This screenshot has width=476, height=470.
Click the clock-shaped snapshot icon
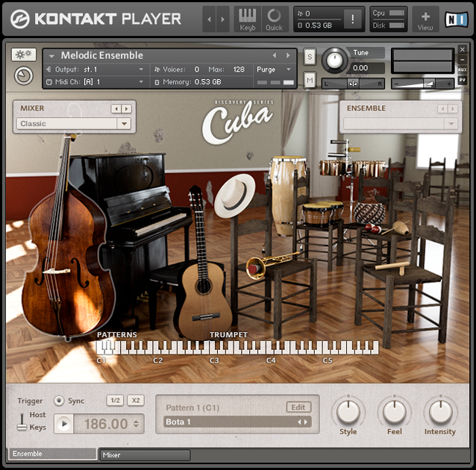tap(24, 76)
